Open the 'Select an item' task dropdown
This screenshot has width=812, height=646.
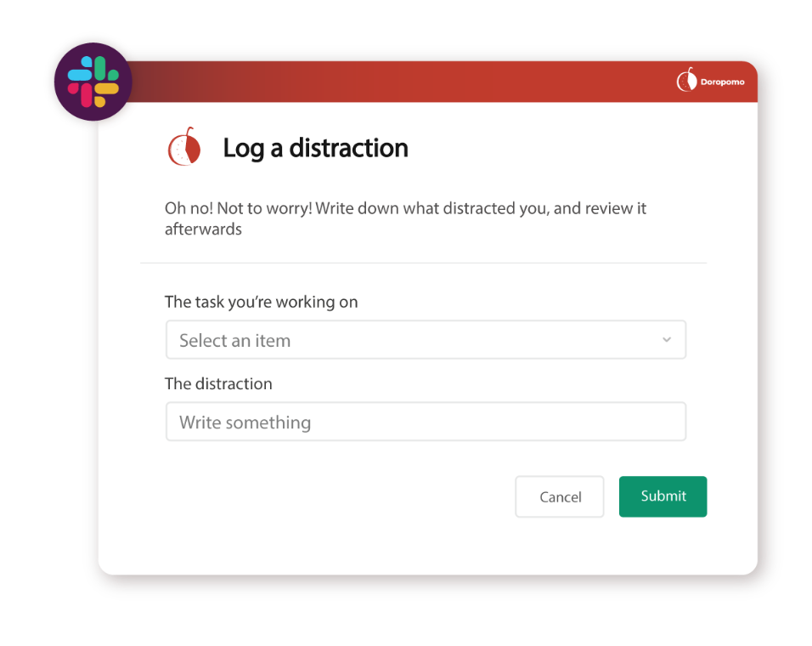426,340
